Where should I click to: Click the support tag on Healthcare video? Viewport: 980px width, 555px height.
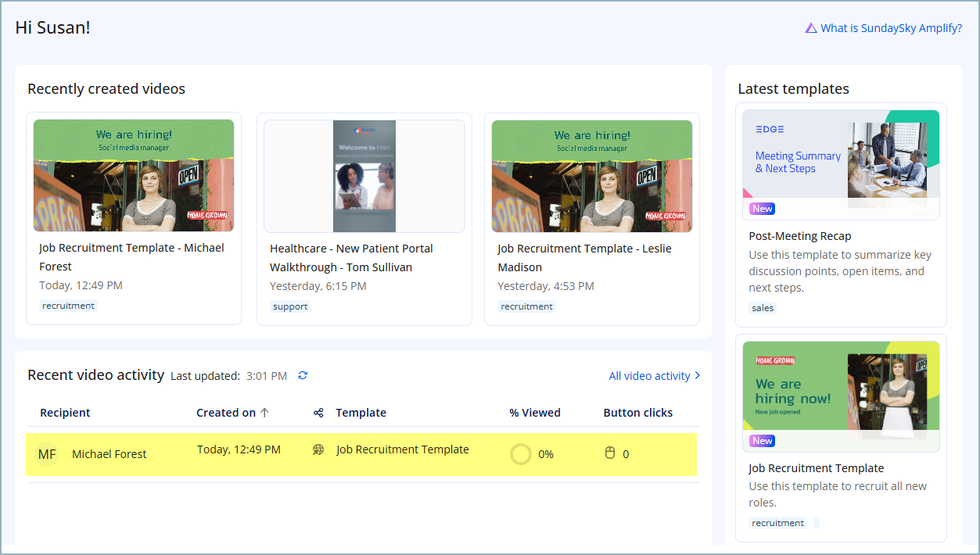pyautogui.click(x=290, y=306)
